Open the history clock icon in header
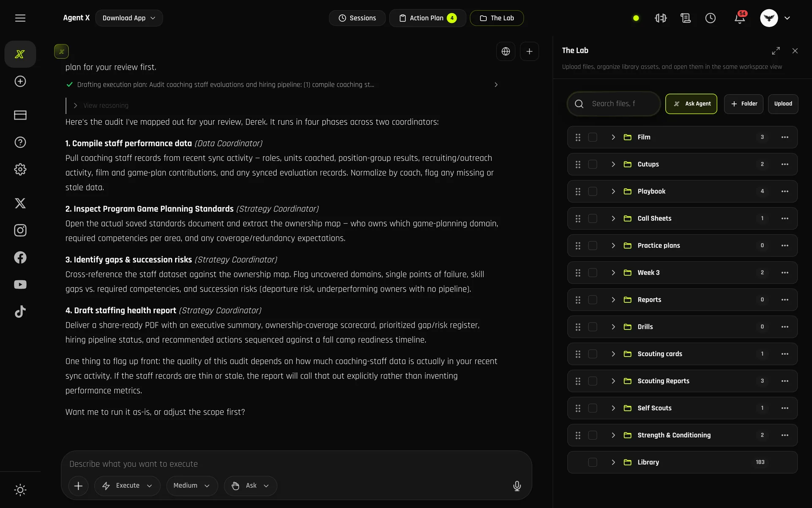The image size is (812, 508). (x=710, y=18)
